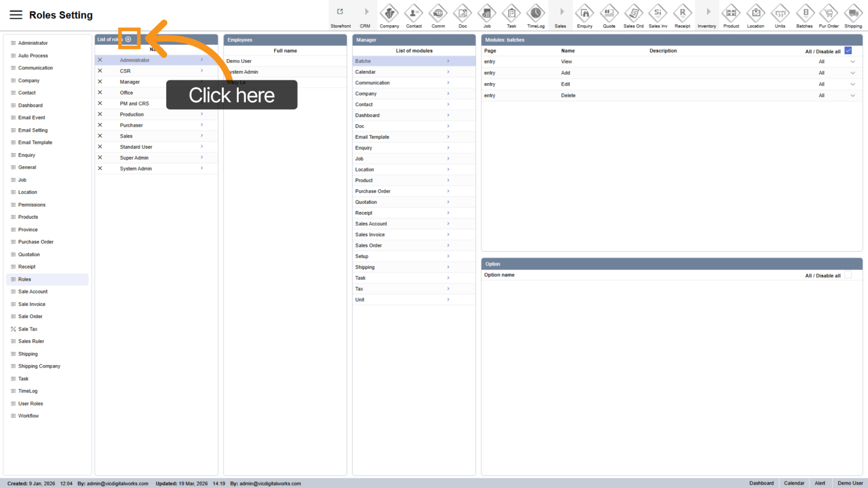Select User Roles in the sidebar

pyautogui.click(x=30, y=404)
